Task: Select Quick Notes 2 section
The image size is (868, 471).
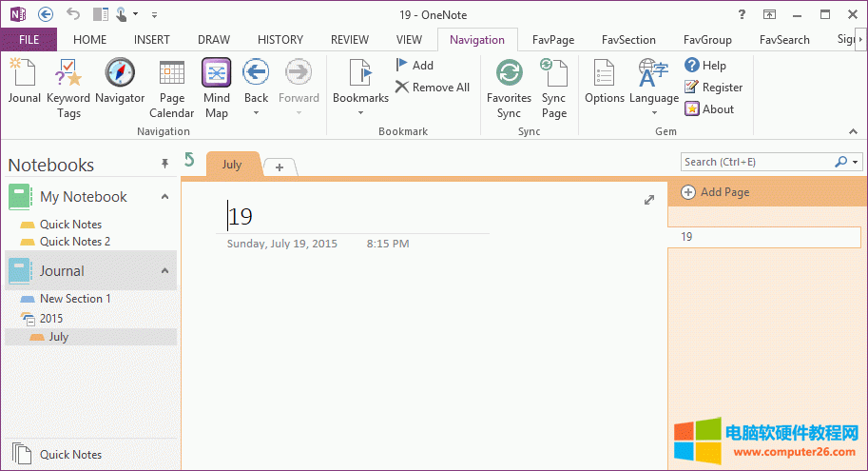Action: point(74,242)
